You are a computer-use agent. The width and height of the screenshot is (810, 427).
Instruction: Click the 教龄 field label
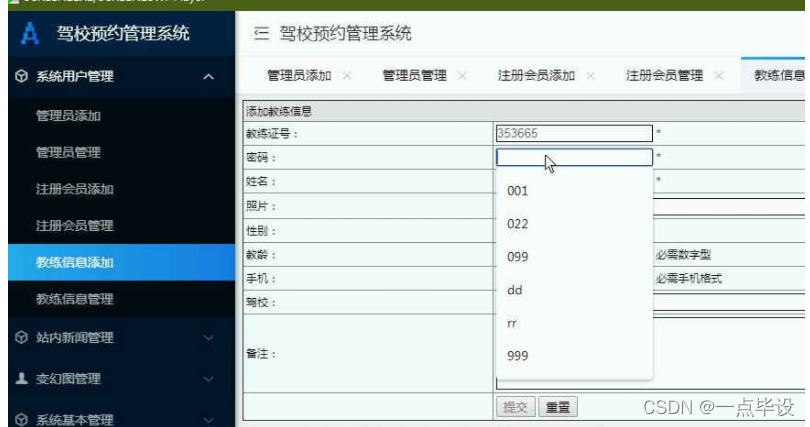pos(261,255)
